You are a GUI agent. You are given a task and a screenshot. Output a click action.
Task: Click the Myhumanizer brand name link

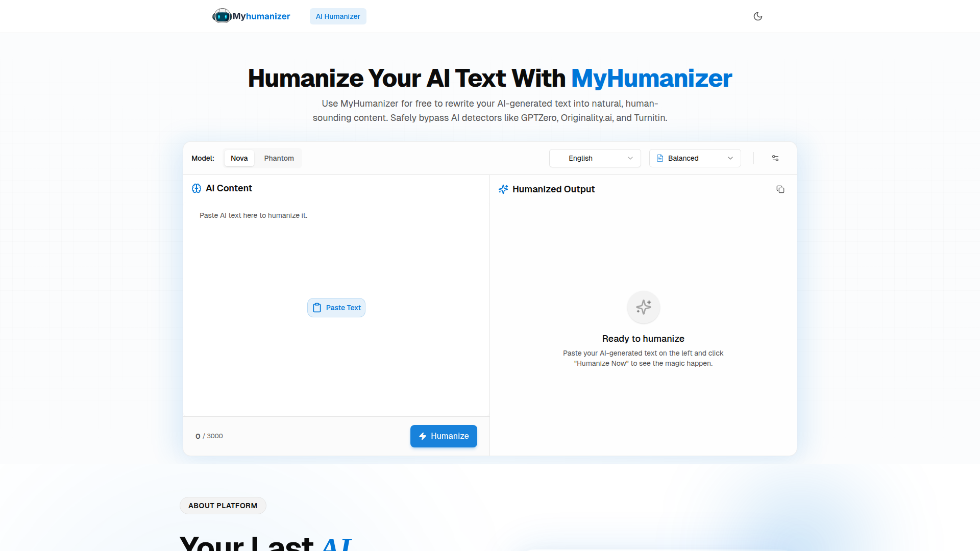261,16
